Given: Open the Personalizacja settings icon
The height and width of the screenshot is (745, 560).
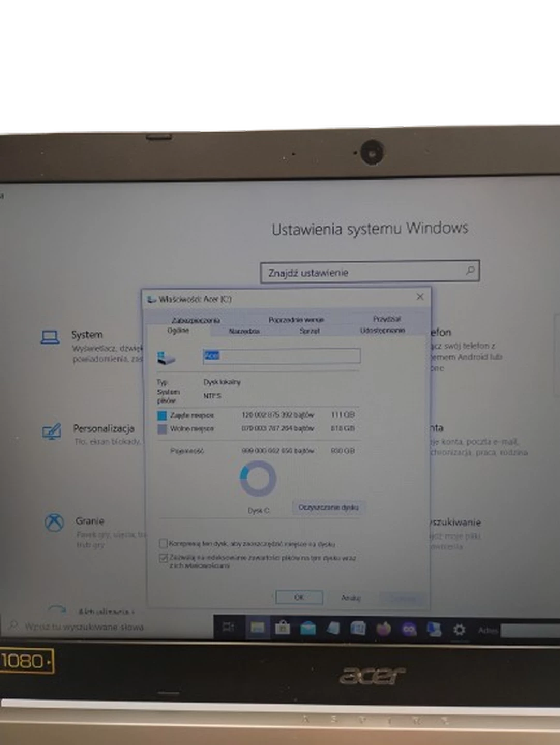Looking at the screenshot, I should 51,431.
